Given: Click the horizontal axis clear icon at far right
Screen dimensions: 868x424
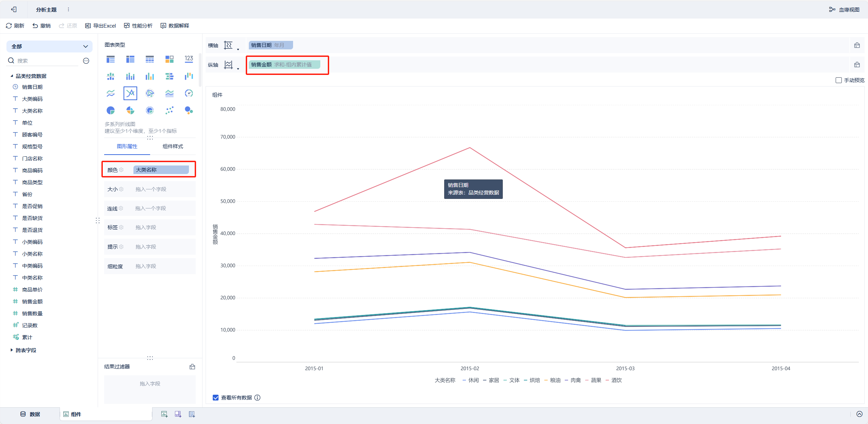Looking at the screenshot, I should coord(857,45).
